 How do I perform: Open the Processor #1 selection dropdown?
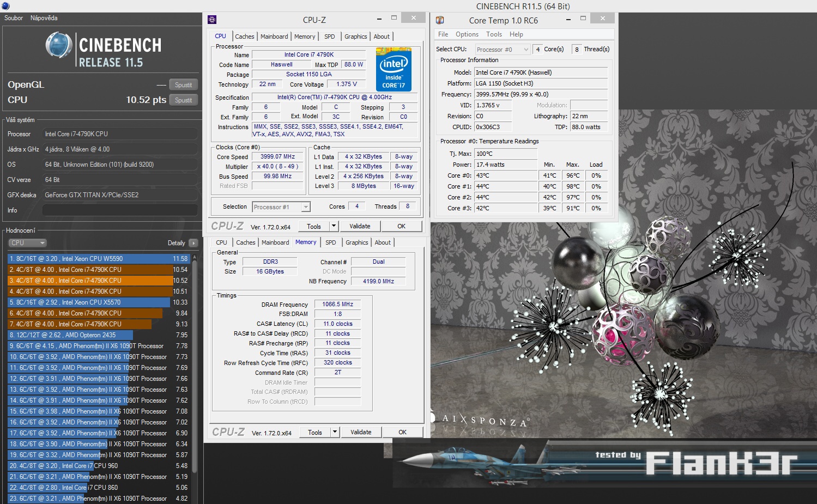(x=281, y=207)
